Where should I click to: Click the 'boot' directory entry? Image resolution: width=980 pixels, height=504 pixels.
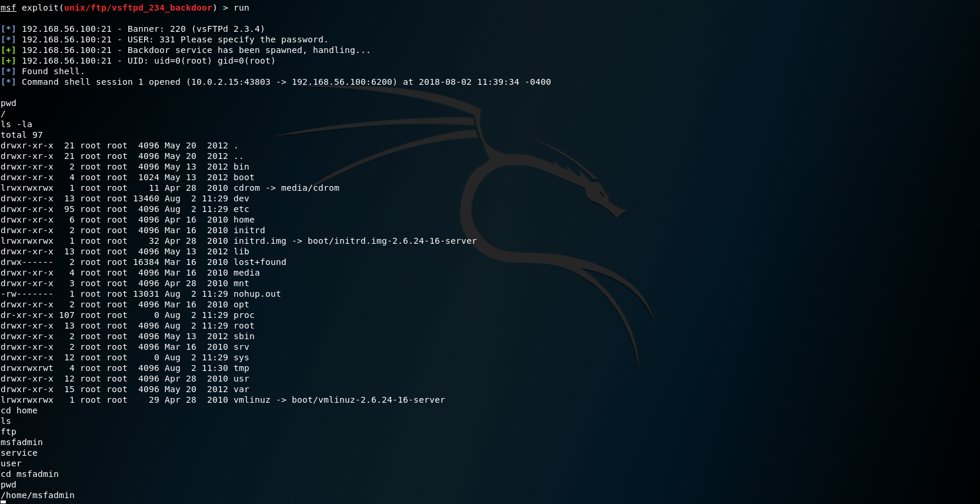244,177
